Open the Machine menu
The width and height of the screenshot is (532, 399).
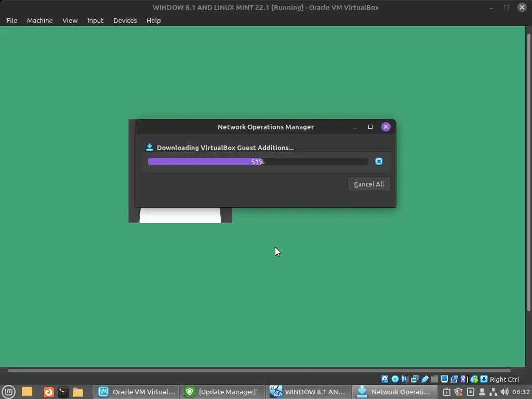(x=39, y=20)
